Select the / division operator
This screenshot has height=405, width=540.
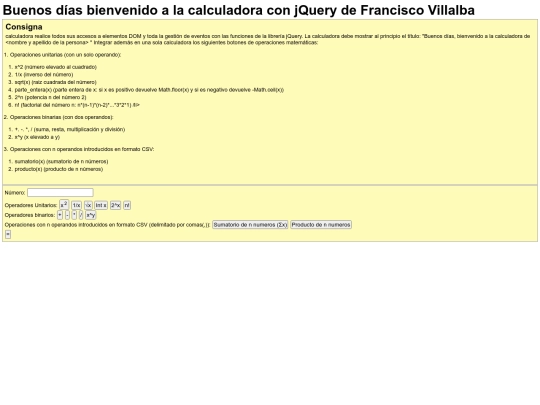[81, 215]
